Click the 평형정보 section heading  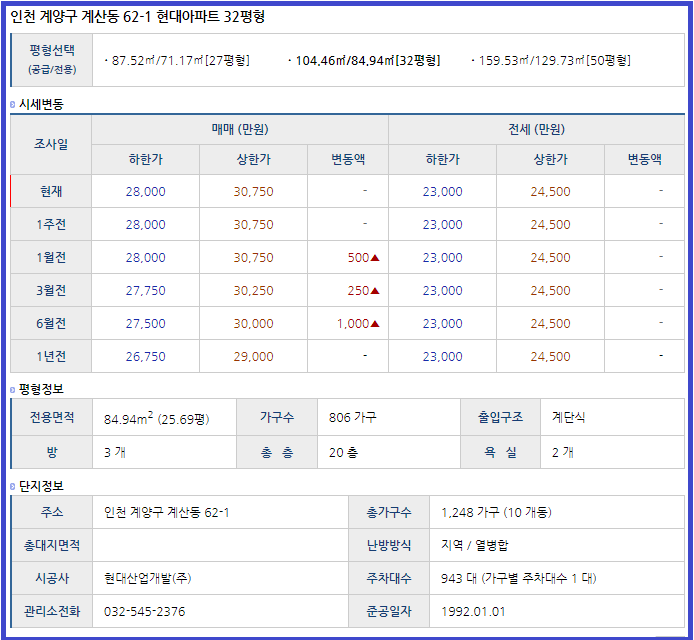[41, 389]
